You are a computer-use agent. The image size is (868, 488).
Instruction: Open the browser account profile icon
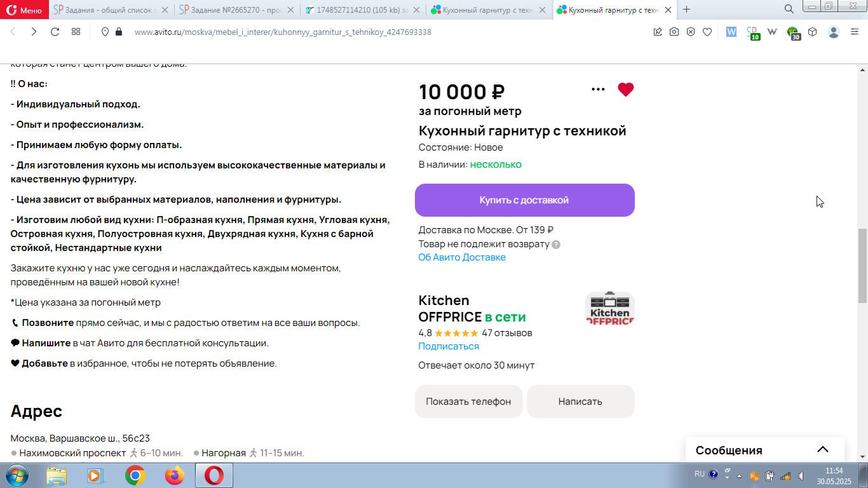tap(834, 32)
